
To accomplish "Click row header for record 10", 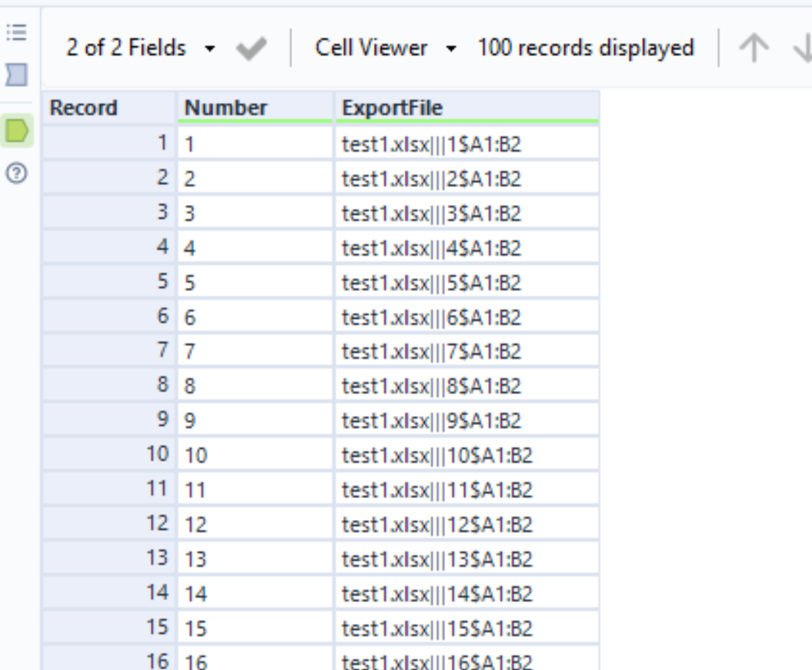I will click(109, 454).
